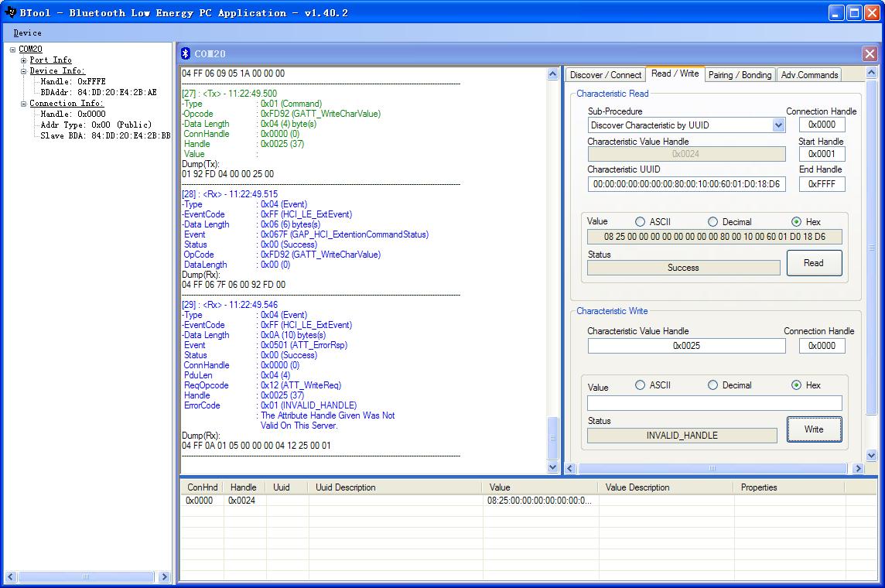Click the End Handle field 0xFFFF
The height and width of the screenshot is (588, 885).
[x=822, y=184]
